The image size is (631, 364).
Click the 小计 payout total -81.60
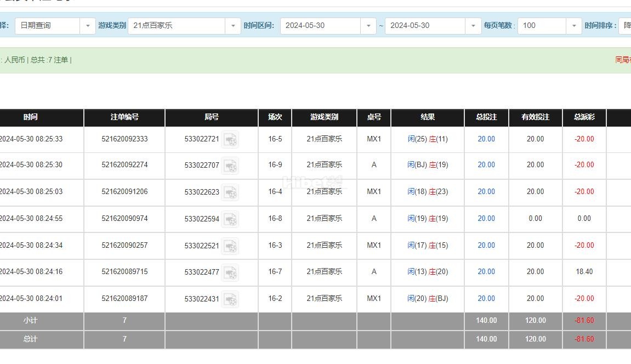(x=584, y=321)
